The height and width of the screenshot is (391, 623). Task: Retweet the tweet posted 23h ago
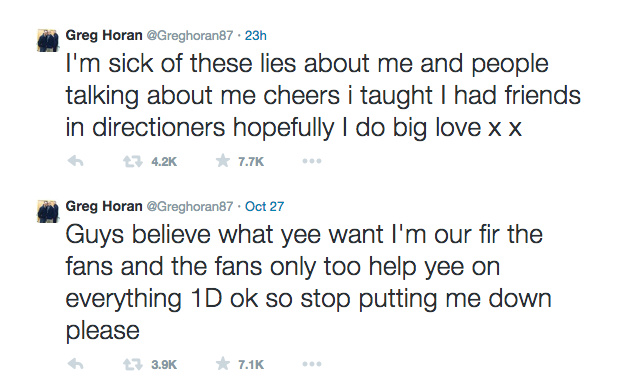[133, 161]
